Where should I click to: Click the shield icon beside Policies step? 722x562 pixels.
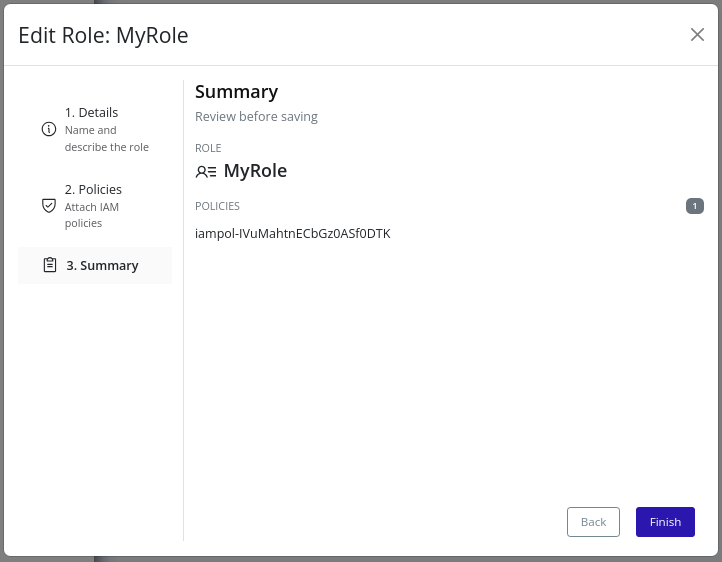tap(49, 205)
